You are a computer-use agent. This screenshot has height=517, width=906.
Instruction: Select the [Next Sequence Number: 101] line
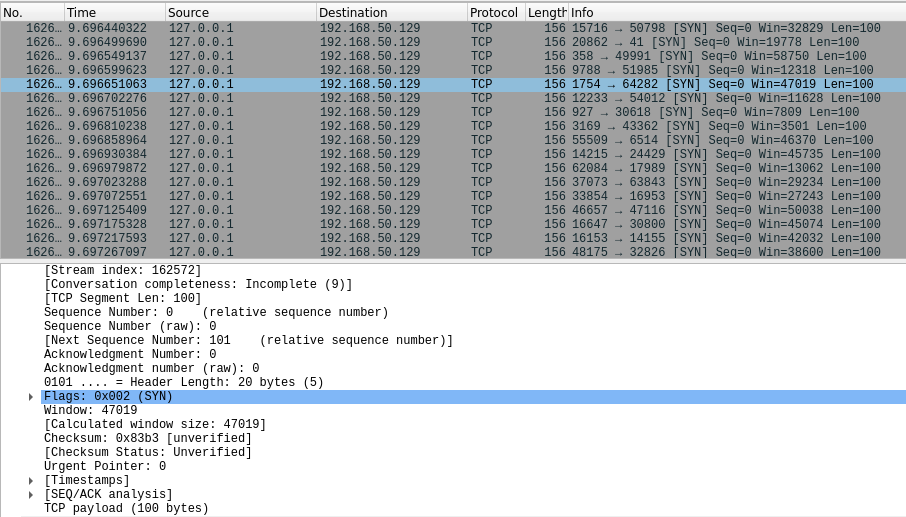pos(248,340)
